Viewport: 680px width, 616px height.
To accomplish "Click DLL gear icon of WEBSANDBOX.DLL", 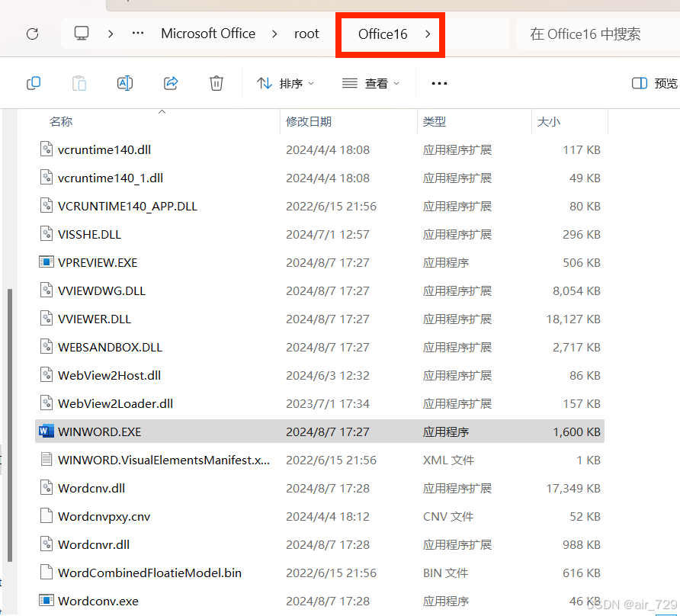I will 47,346.
